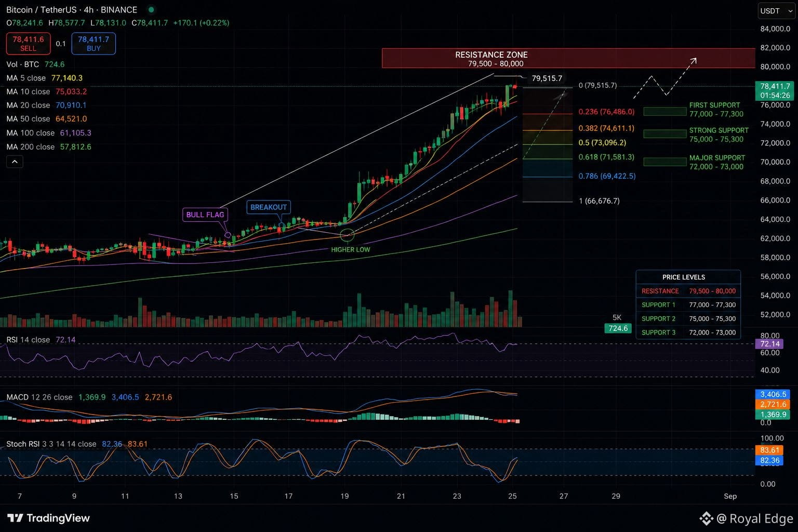The image size is (798, 532).
Task: Click the 19 date label on the time axis
Action: (x=344, y=496)
